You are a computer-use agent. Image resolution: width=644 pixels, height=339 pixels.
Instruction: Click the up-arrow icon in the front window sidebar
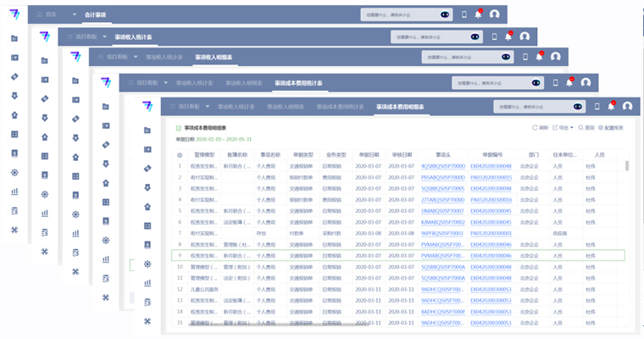[147, 207]
